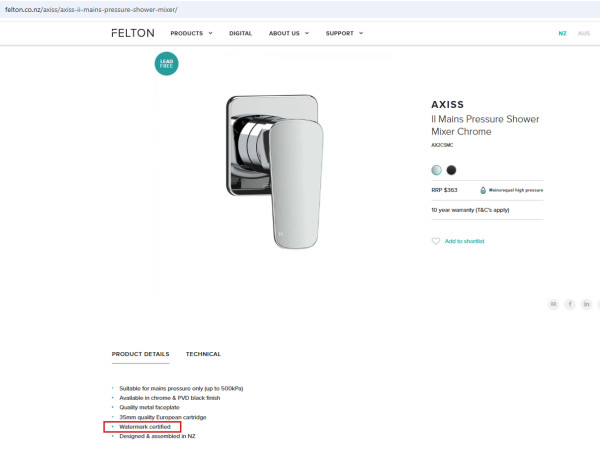
Task: Click the Mainsequal high pressure droplet icon
Action: pos(483,189)
